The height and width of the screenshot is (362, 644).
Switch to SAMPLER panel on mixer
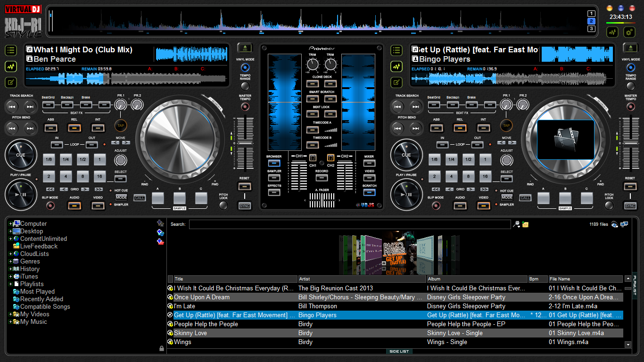(274, 178)
